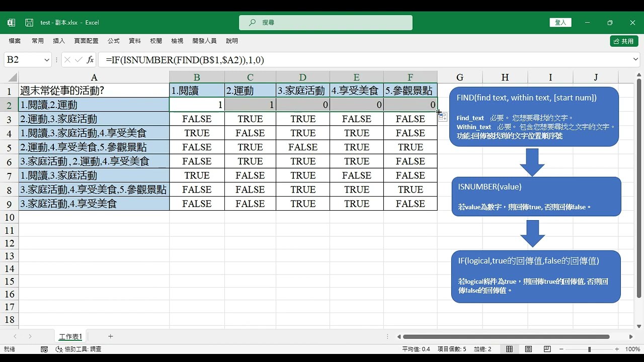This screenshot has height=362, width=644.
Task: Open the 公式 ribbon tab
Action: pos(113,41)
